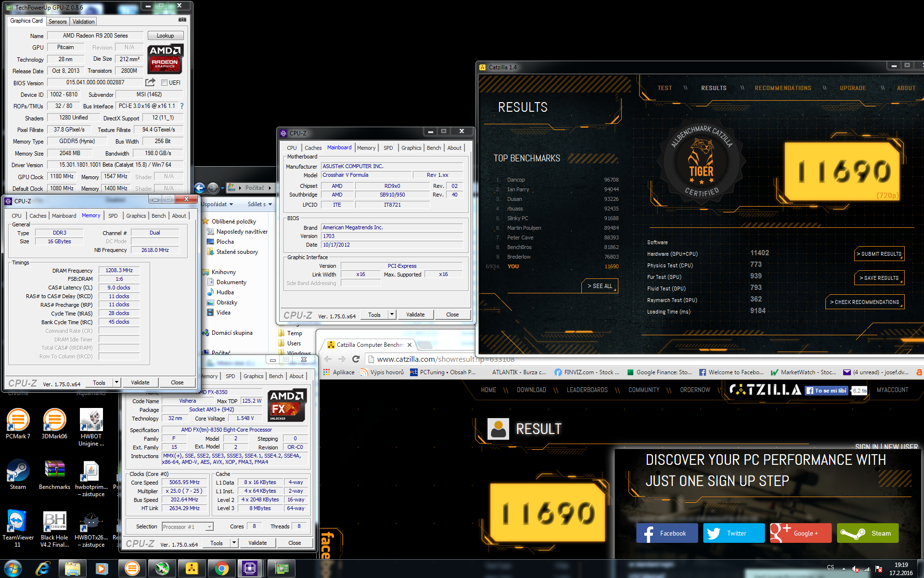Open the TEST menu in Catzilla
924x578 pixels.
(665, 88)
